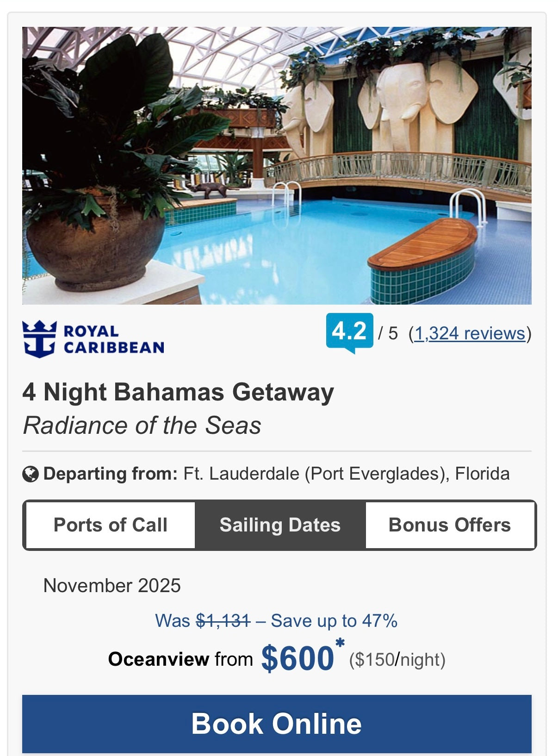Select the November 2025 sailing date
Image resolution: width=558 pixels, height=756 pixels.
click(112, 586)
